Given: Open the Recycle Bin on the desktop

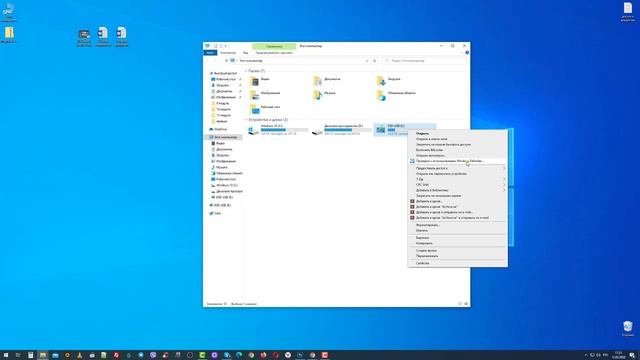Looking at the screenshot, I should pyautogui.click(x=628, y=329).
